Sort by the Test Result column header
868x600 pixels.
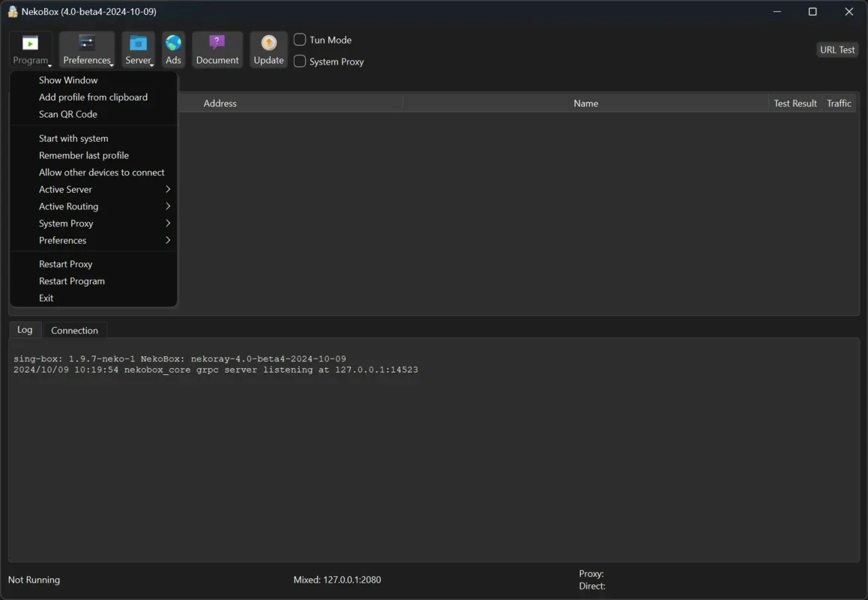pos(795,103)
